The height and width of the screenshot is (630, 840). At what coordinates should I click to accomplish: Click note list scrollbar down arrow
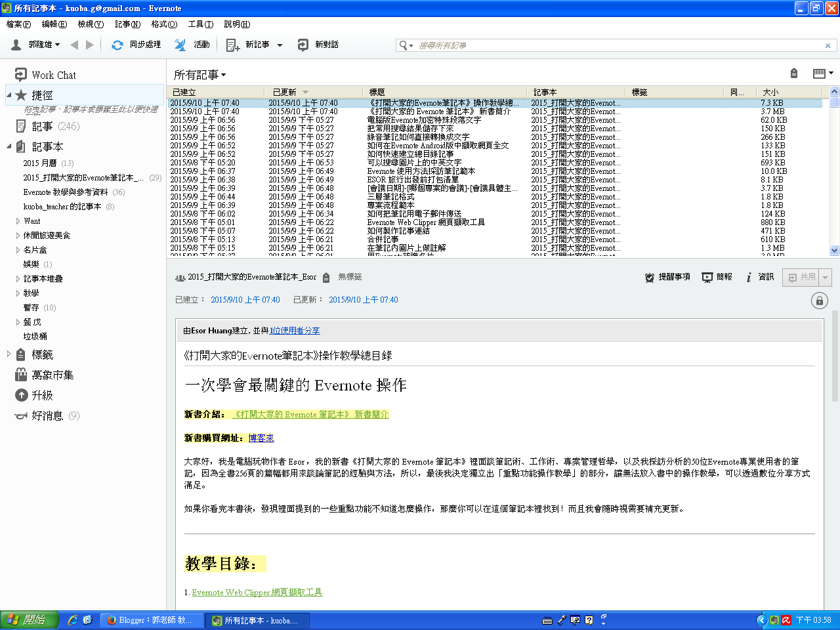(835, 250)
